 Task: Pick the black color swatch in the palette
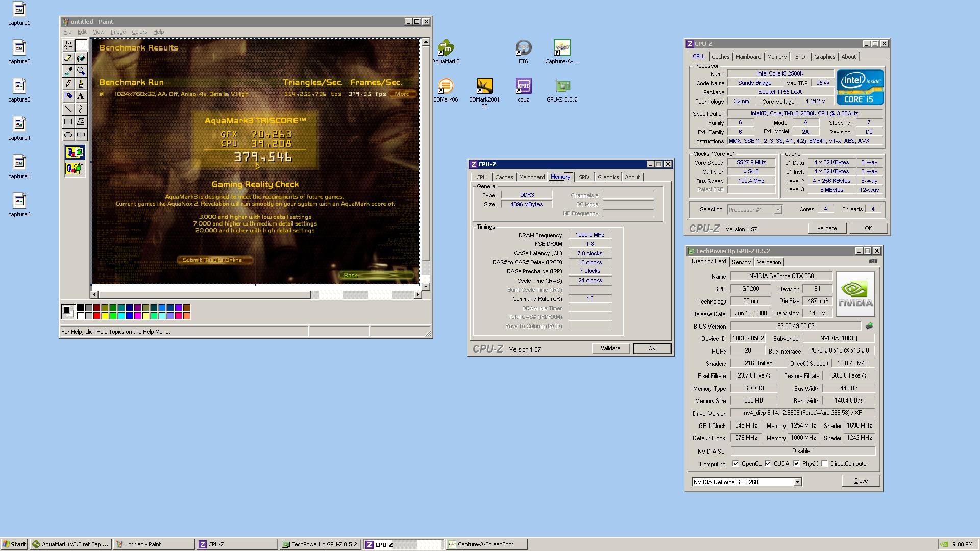pos(80,308)
